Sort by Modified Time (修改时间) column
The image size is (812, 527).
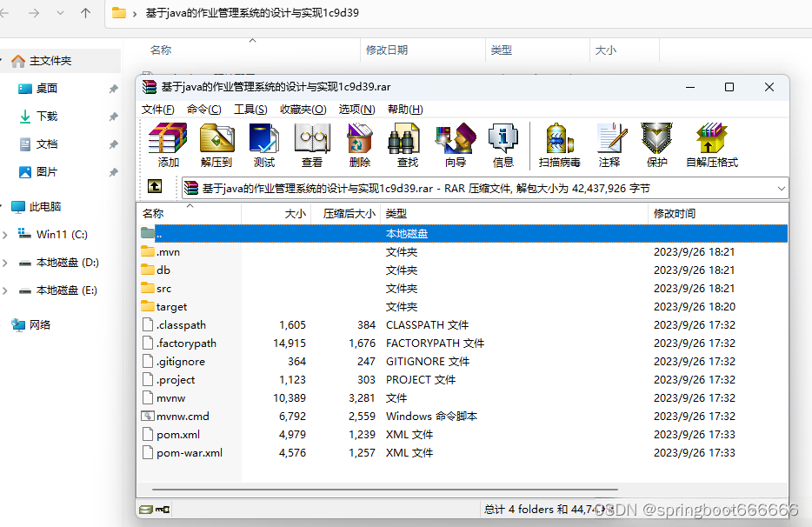click(718, 213)
